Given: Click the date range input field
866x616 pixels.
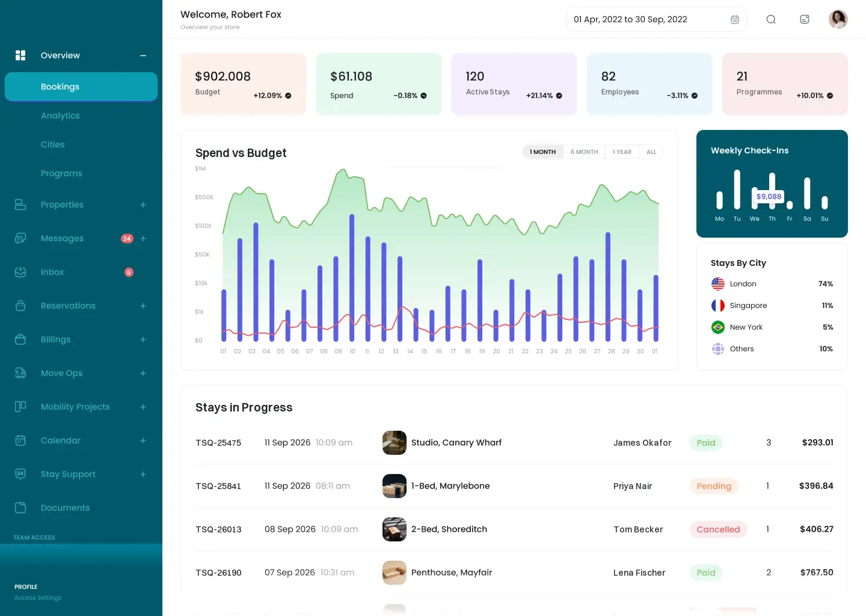Looking at the screenshot, I should (657, 19).
